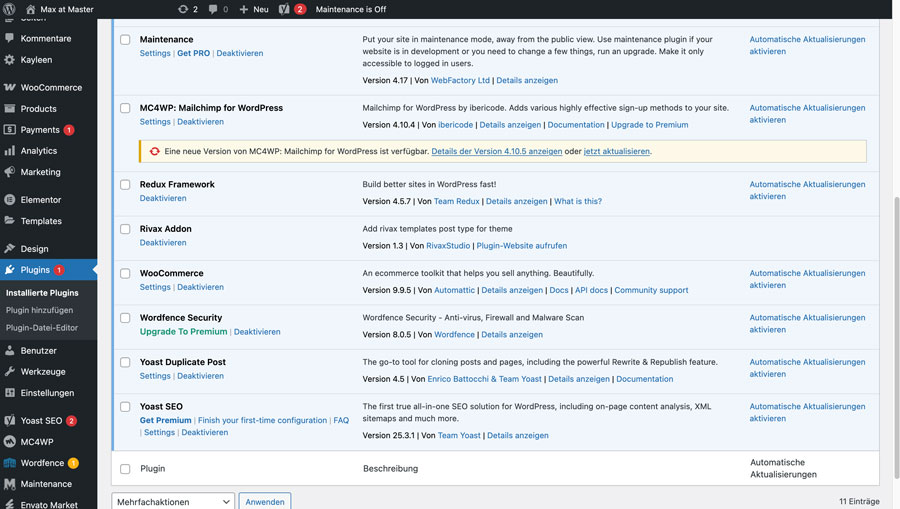The width and height of the screenshot is (900, 509).
Task: Open Plugin-Website aufrufen for Rivax Addon
Action: pos(521,246)
